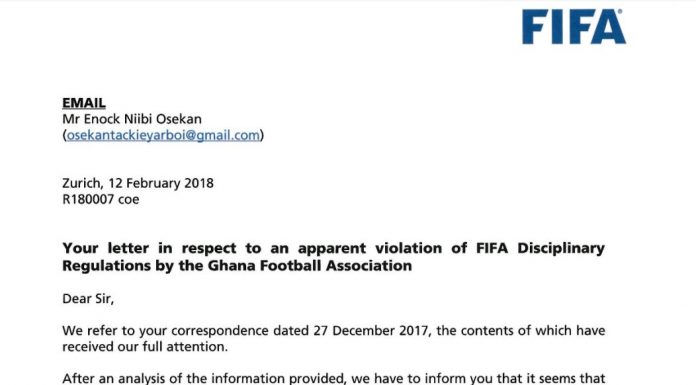Image resolution: width=696 pixels, height=385 pixels.
Task: Open the osekantackieyarboi@gmail.com email link
Action: (163, 135)
